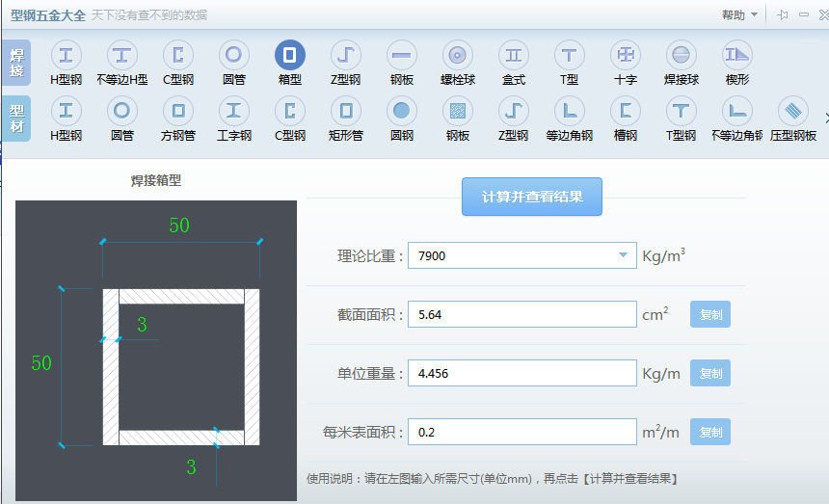Viewport: 829px width, 504px height.
Task: Pin the window with the pin icon
Action: pos(783,14)
